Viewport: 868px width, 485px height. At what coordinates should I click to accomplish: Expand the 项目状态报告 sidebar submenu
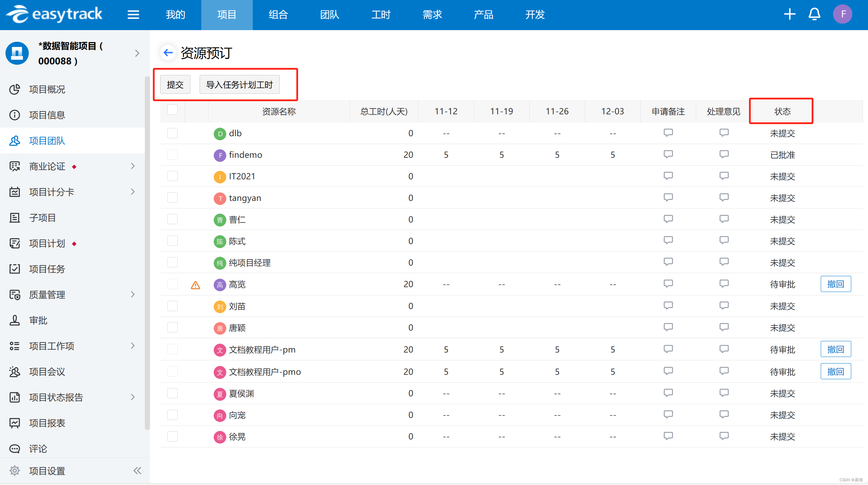tap(133, 397)
